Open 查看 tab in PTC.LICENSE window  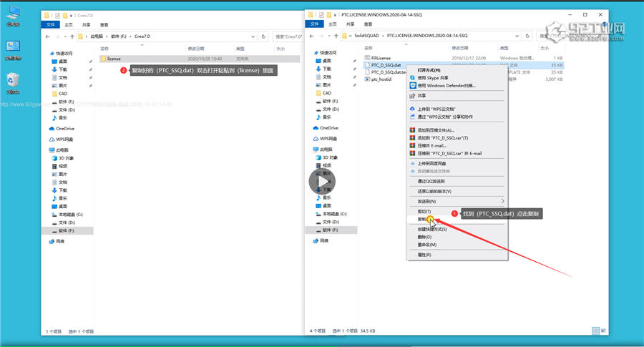pyautogui.click(x=369, y=24)
